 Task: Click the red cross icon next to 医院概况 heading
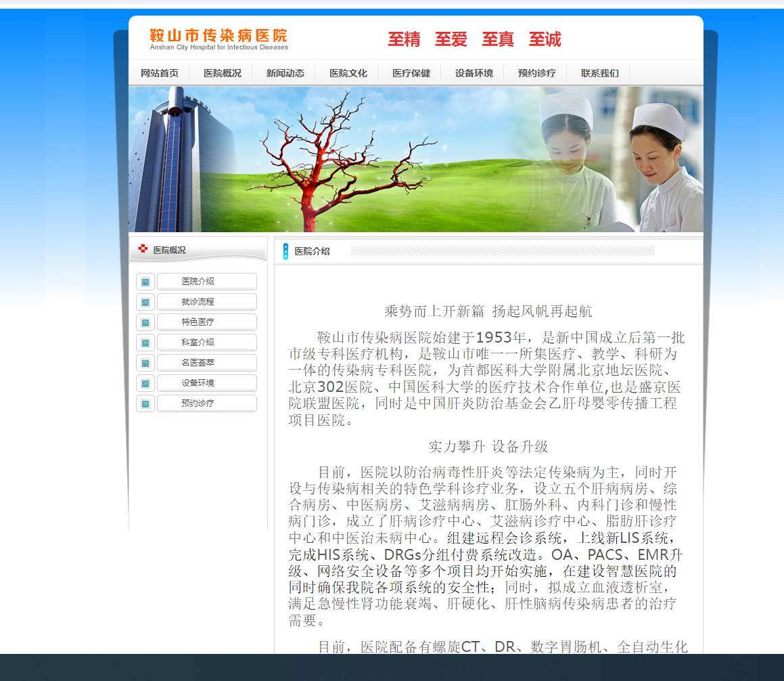tap(143, 248)
